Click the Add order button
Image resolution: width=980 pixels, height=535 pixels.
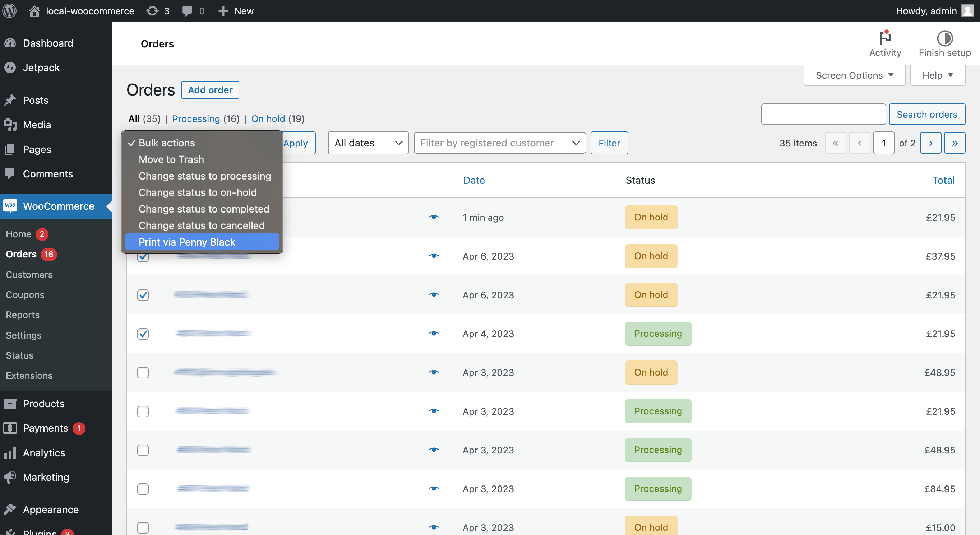click(x=210, y=90)
